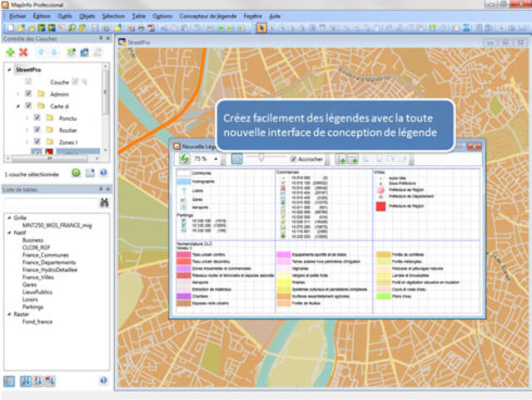Click the PDF export icon in toolbar

pos(151,28)
